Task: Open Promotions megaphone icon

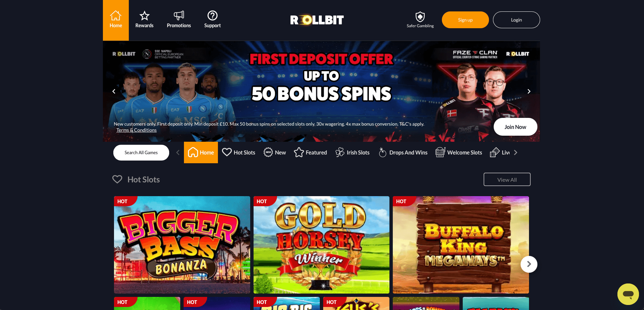Action: coord(179,15)
